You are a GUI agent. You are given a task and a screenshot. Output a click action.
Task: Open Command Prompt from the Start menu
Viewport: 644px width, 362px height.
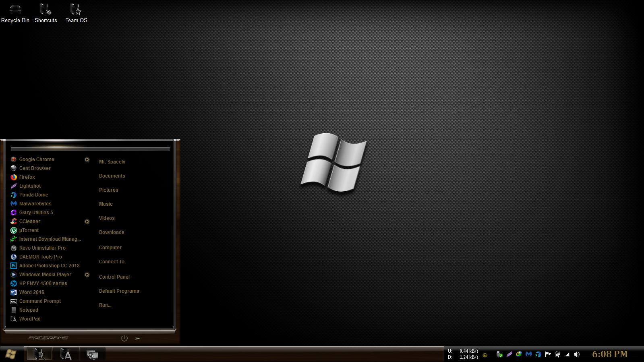point(50,301)
